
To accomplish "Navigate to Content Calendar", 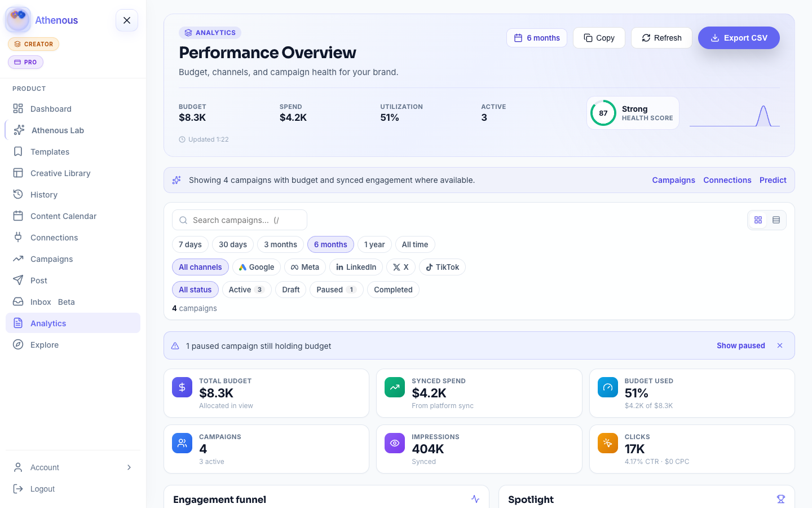I will point(73,216).
